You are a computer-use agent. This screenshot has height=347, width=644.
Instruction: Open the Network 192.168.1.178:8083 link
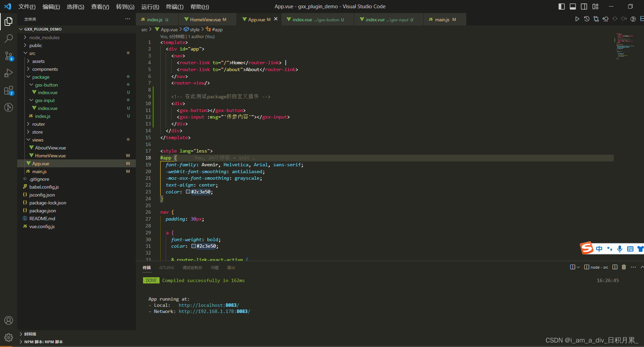215,311
